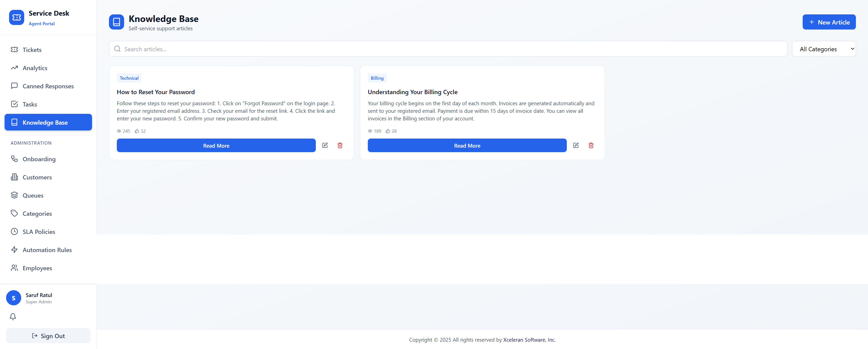Open Tickets in the sidebar
The height and width of the screenshot is (349, 868).
32,49
